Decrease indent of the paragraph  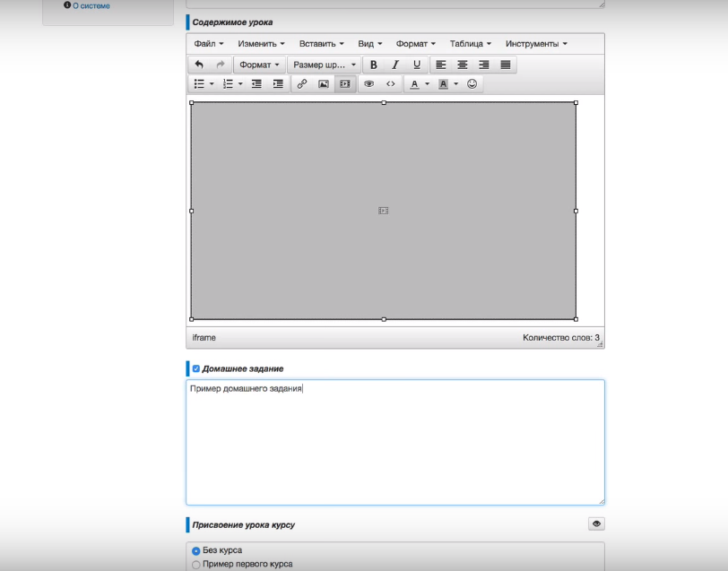(256, 83)
